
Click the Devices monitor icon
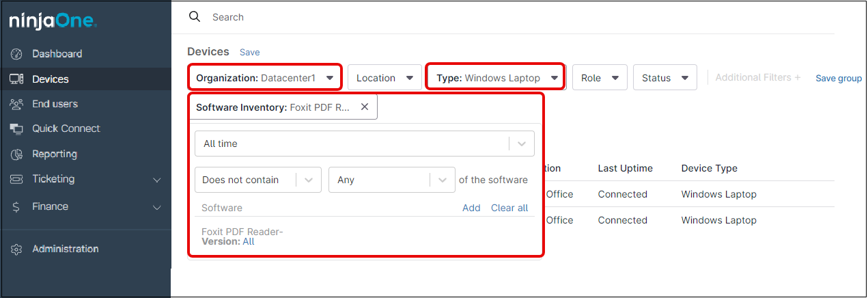point(17,79)
